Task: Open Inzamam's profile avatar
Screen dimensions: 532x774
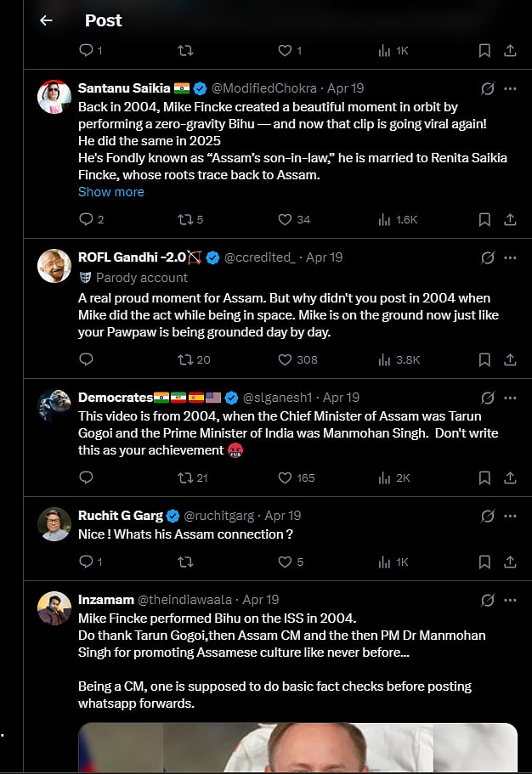Action: tap(54, 608)
